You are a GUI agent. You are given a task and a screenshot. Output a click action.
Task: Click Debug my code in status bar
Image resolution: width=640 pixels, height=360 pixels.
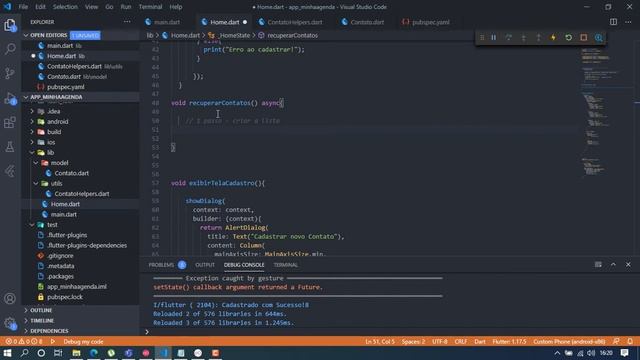83,341
